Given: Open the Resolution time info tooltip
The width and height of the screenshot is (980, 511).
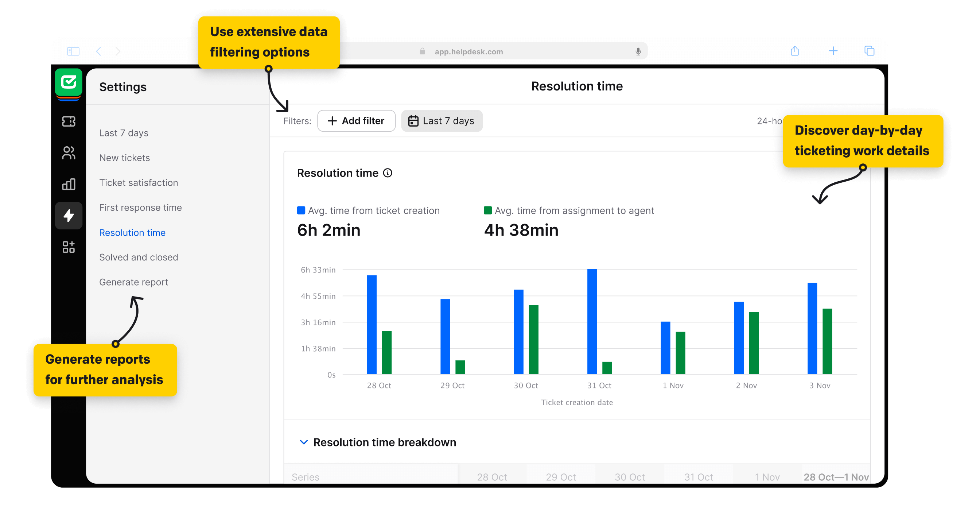Looking at the screenshot, I should tap(388, 173).
